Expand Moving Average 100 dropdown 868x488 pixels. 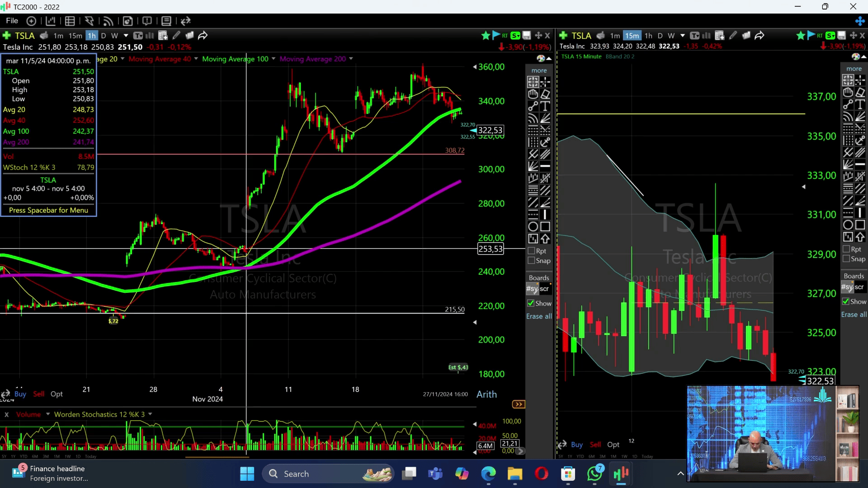coord(274,59)
